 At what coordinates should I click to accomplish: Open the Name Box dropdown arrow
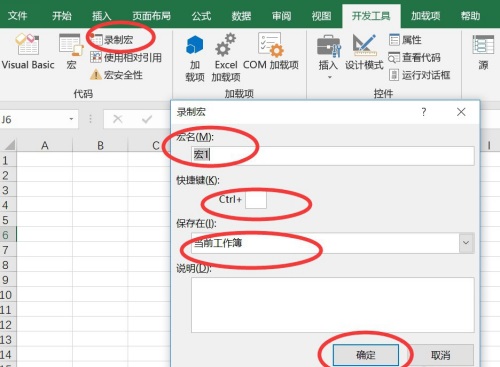(x=71, y=119)
